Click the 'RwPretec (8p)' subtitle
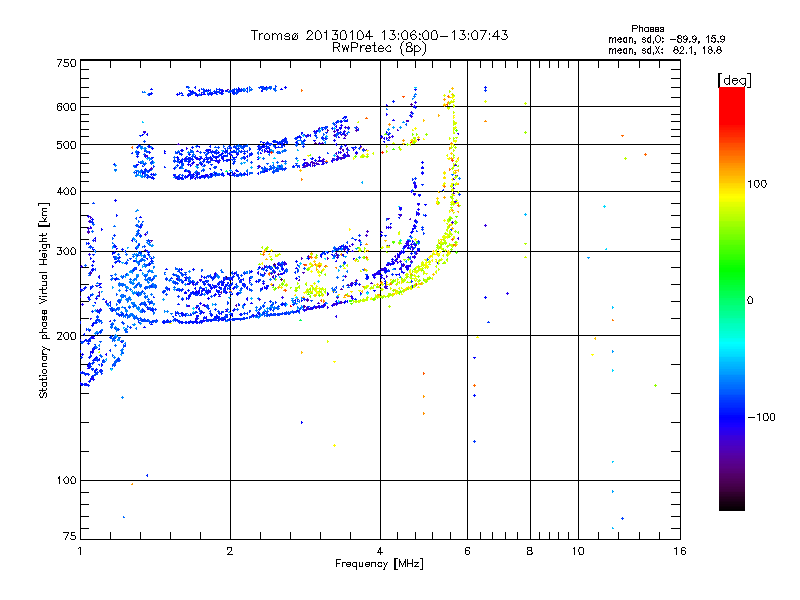This screenshot has width=800, height=600. click(379, 48)
